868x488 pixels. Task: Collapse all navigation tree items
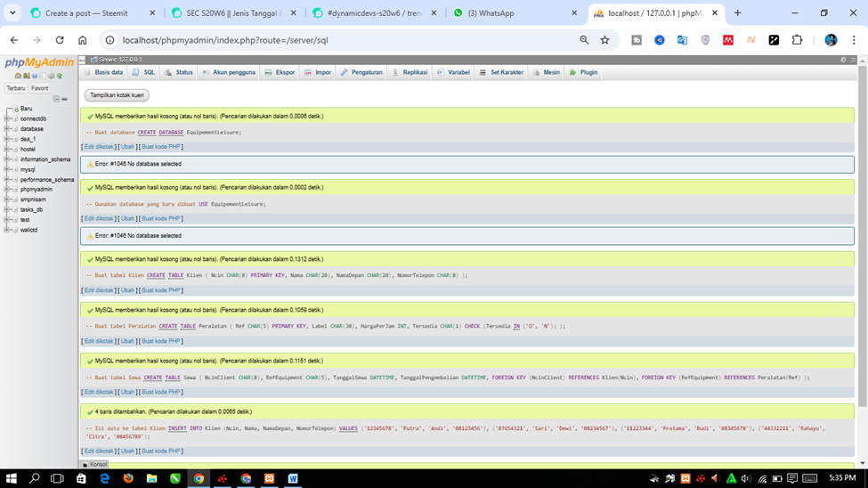(x=56, y=99)
